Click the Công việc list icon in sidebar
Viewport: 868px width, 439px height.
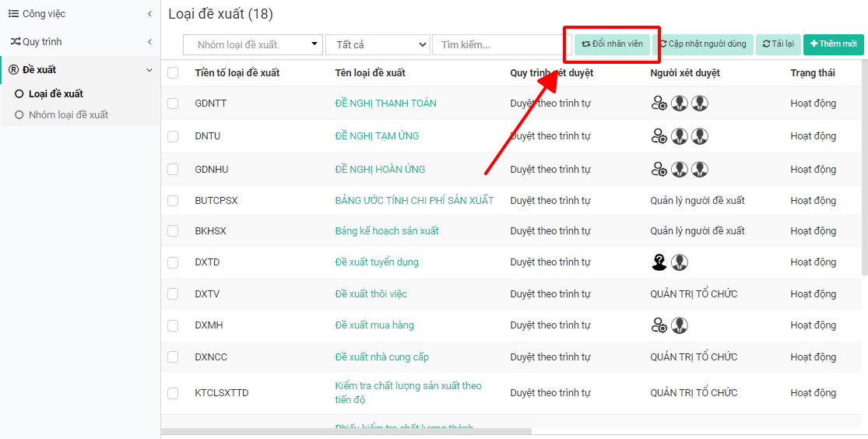[x=14, y=14]
